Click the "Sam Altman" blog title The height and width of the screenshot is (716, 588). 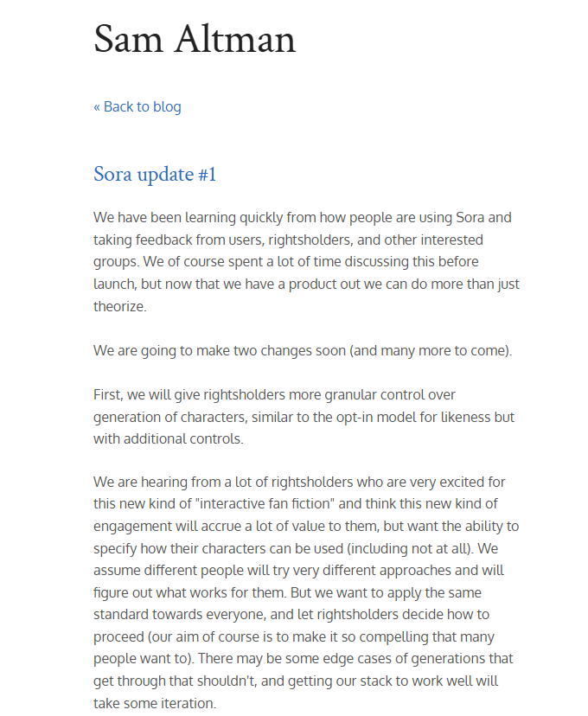coord(195,40)
